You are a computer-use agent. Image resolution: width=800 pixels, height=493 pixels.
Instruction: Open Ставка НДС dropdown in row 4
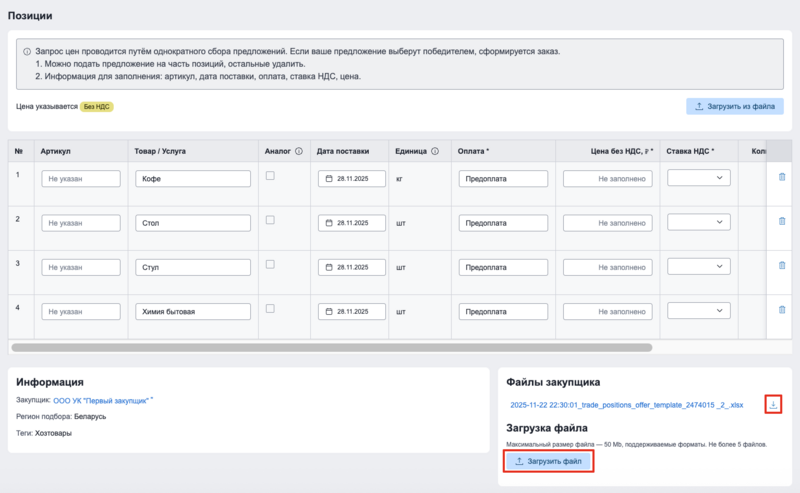[698, 312]
